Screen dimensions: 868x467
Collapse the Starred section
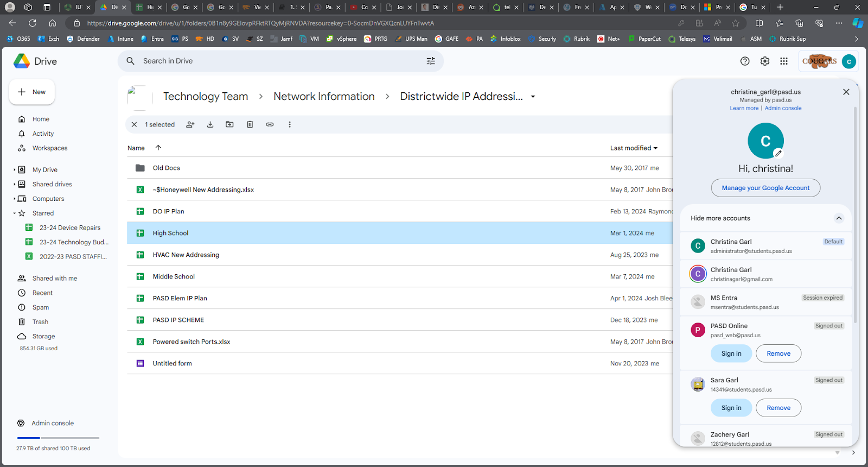tap(15, 213)
